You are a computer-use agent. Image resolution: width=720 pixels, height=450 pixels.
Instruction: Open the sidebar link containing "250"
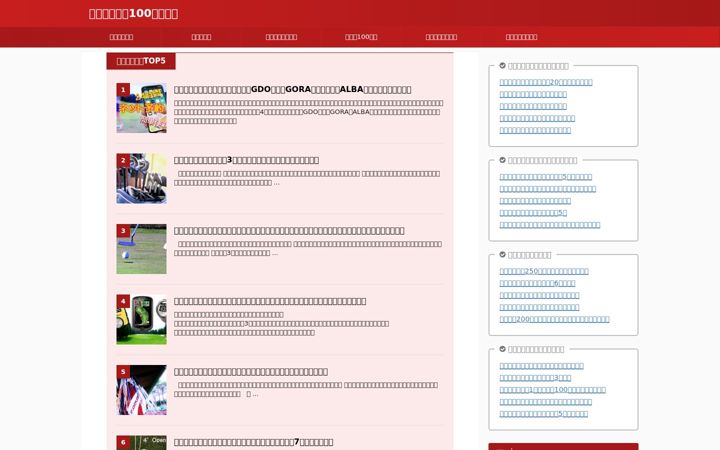pos(544,271)
